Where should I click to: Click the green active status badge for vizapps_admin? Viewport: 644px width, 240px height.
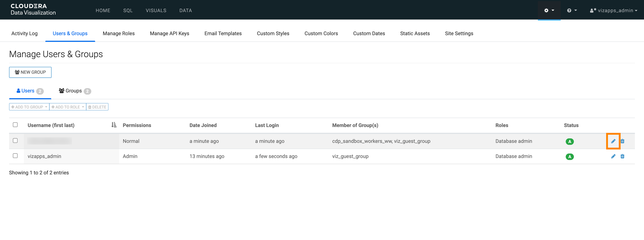569,157
